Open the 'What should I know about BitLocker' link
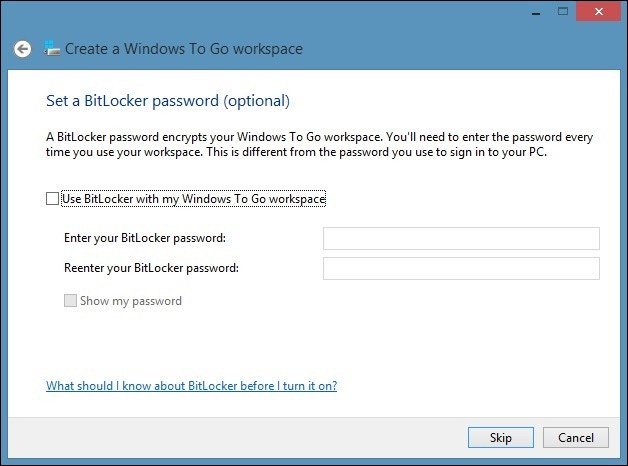Screen dimensions: 628x466 click(191, 386)
